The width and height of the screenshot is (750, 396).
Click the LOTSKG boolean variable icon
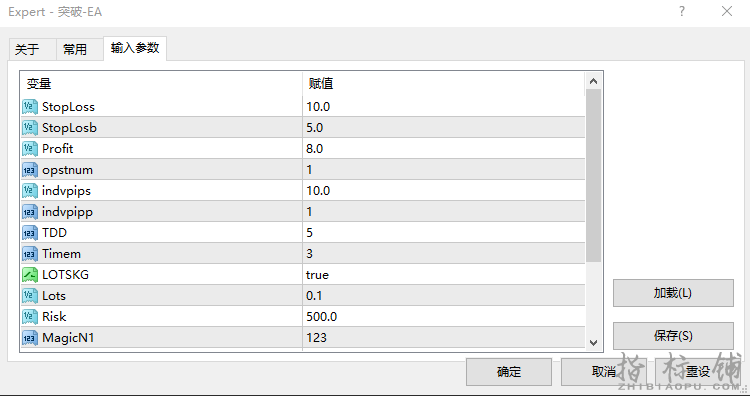pyautogui.click(x=30, y=275)
